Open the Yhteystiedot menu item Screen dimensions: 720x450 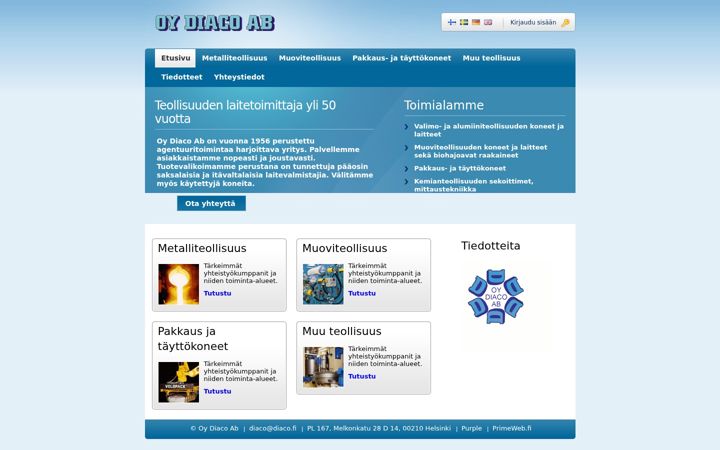click(239, 77)
